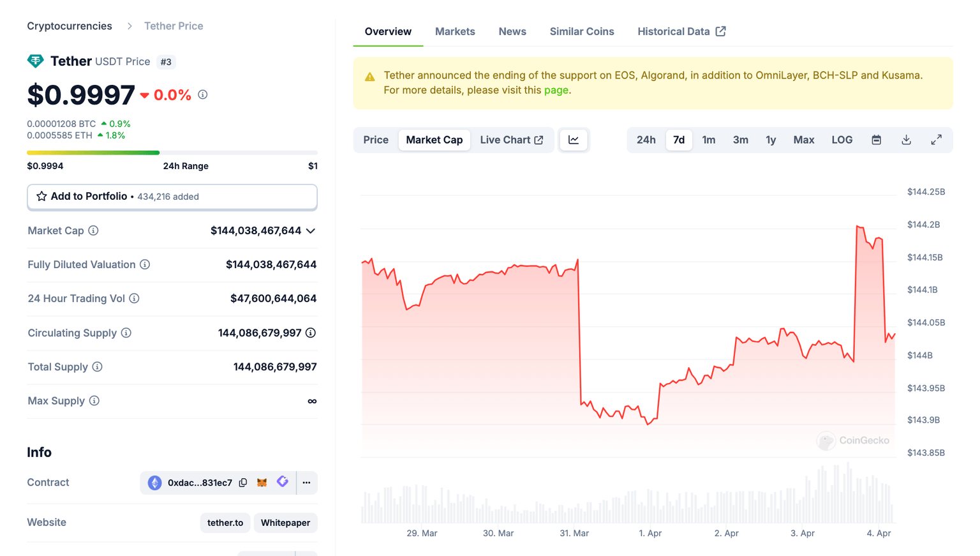980x556 pixels.
Task: Download the chart data
Action: point(906,139)
